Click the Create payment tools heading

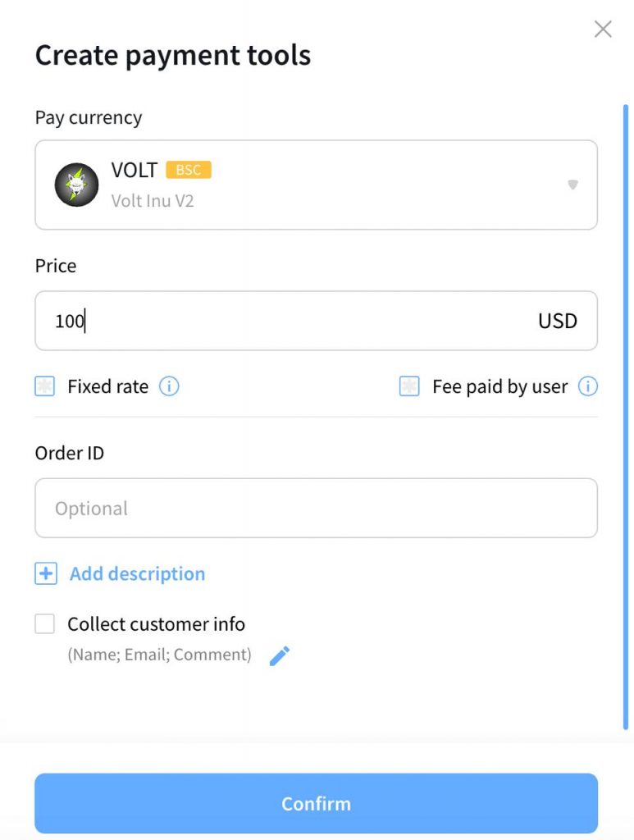[x=173, y=56]
